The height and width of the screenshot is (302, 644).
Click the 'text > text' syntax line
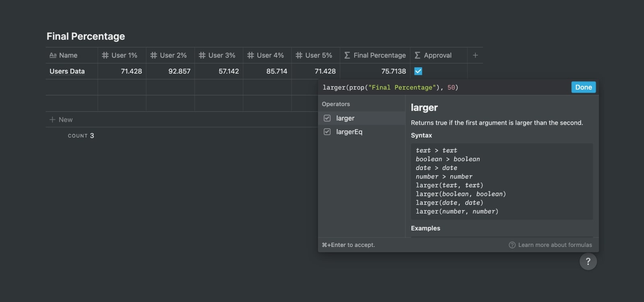(437, 150)
